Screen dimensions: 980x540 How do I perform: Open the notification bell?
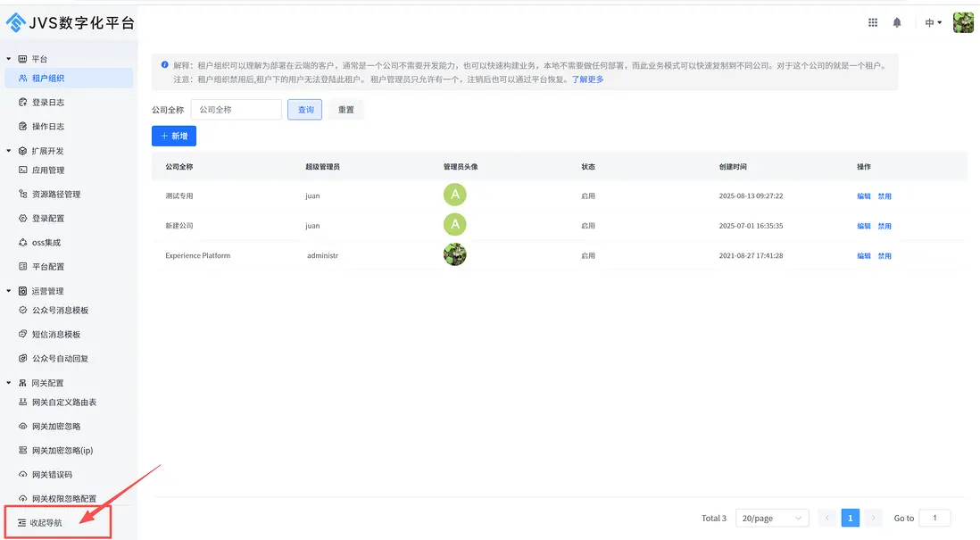(897, 22)
